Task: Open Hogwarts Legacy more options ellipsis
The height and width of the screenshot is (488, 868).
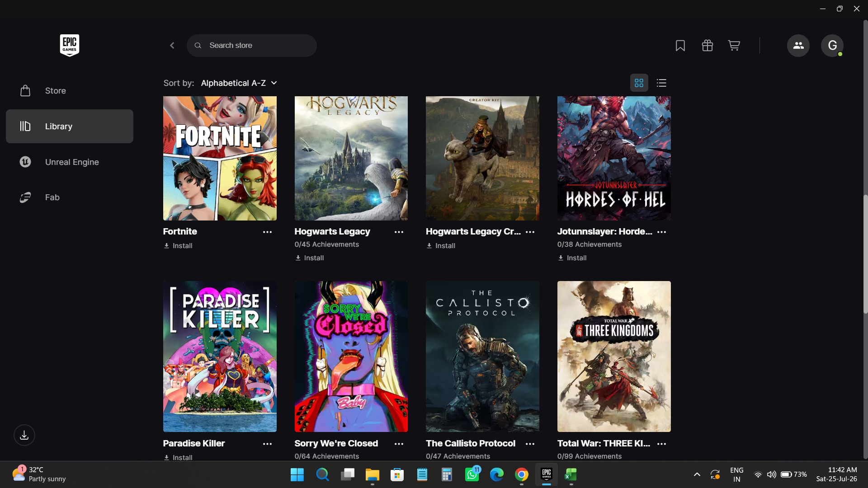Action: click(399, 232)
